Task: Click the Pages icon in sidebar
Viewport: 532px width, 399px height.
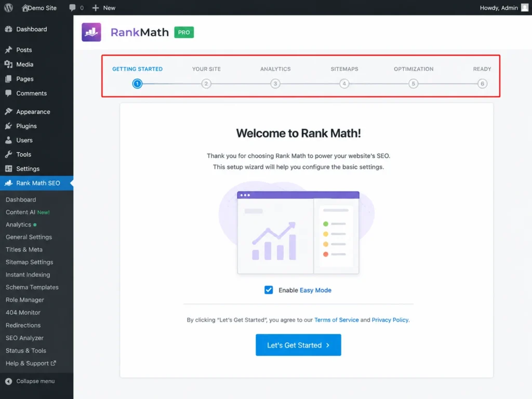Action: pyautogui.click(x=9, y=79)
